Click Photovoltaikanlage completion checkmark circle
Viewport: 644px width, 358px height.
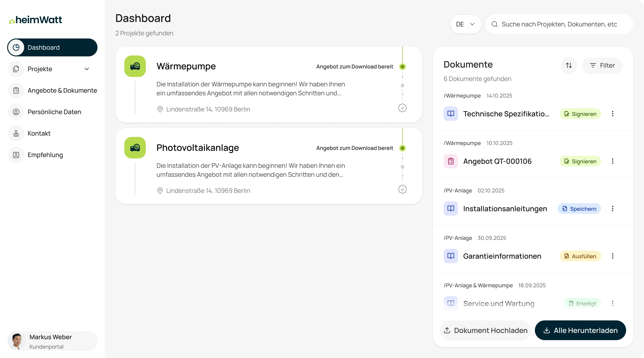coord(402,189)
